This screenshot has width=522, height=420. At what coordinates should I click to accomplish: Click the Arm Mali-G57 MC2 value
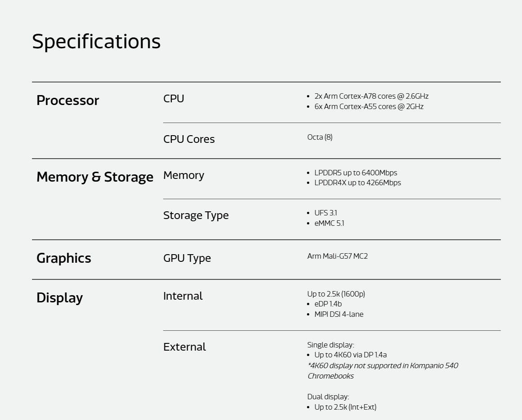point(338,256)
